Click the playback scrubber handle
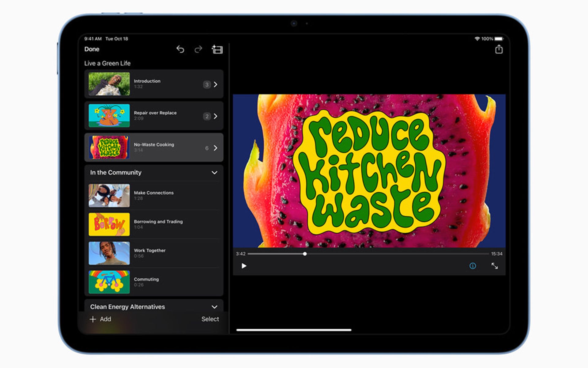This screenshot has height=368, width=588. point(305,254)
